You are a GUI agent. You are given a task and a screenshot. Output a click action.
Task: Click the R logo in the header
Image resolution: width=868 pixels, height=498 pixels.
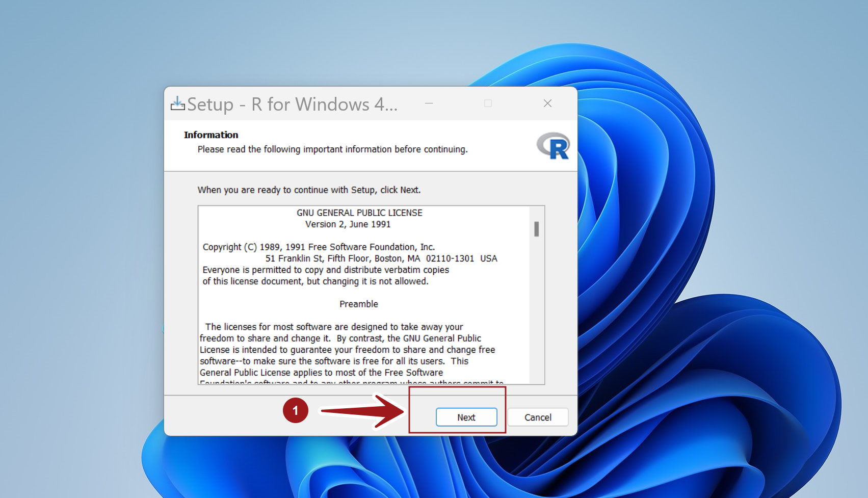554,146
